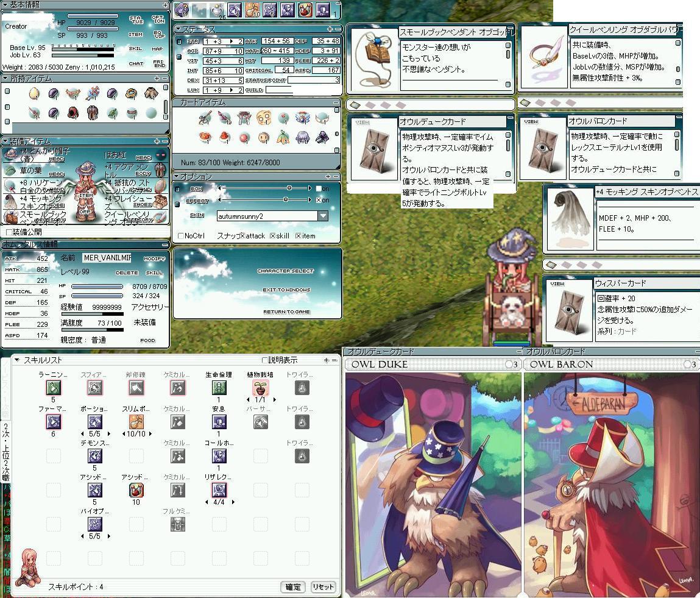Image resolution: width=700 pixels, height=598 pixels.
Task: Pick the yellow skull mask item in cart
Action: pos(264,118)
